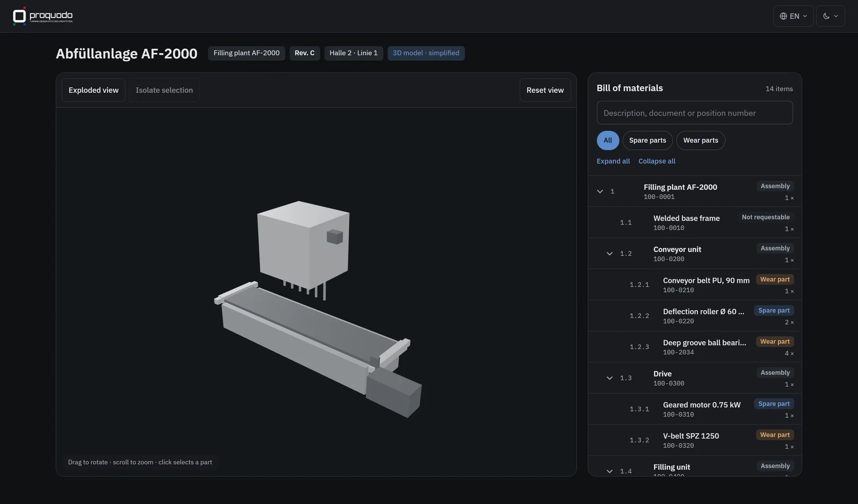Select Deep groove ball bearing row
Viewport: 858px width, 504px height.
[x=695, y=347]
